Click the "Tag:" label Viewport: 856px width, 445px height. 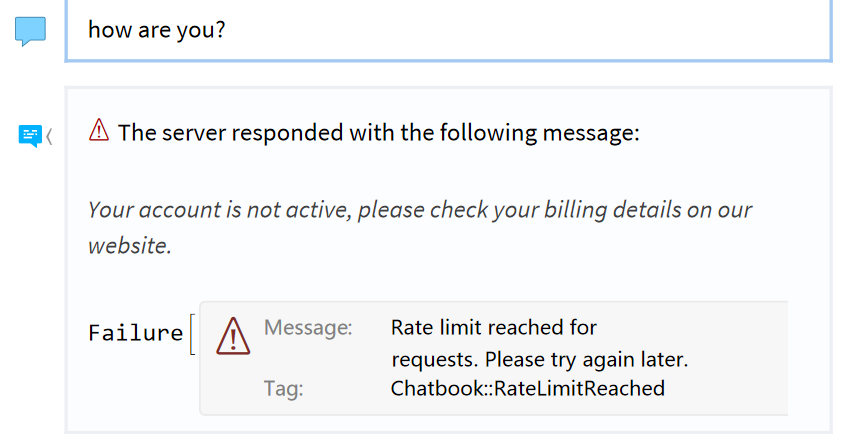point(283,389)
